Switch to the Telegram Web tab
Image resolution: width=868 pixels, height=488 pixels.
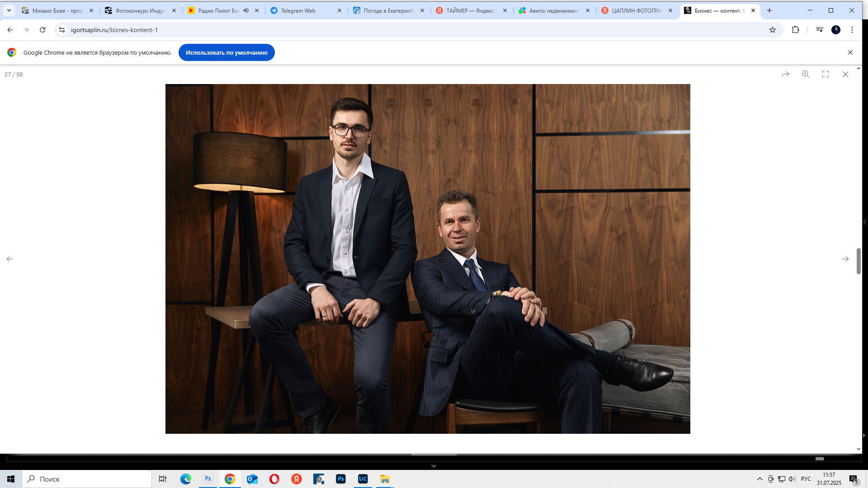tap(298, 10)
